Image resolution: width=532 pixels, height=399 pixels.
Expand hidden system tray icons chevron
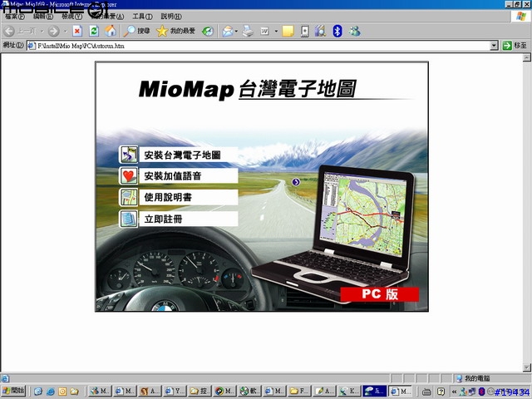pyautogui.click(x=454, y=392)
